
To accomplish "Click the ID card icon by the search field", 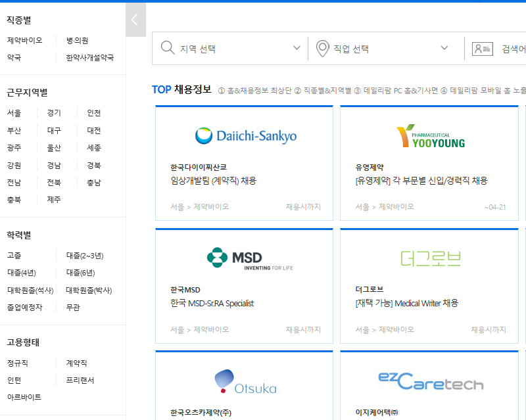I will point(482,49).
